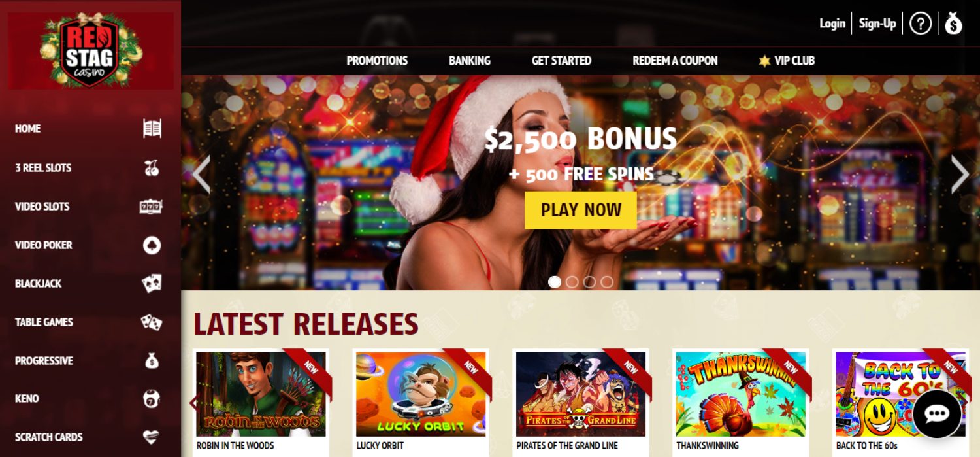Click the dice icon for Table Games
980x457 pixels.
coord(152,322)
